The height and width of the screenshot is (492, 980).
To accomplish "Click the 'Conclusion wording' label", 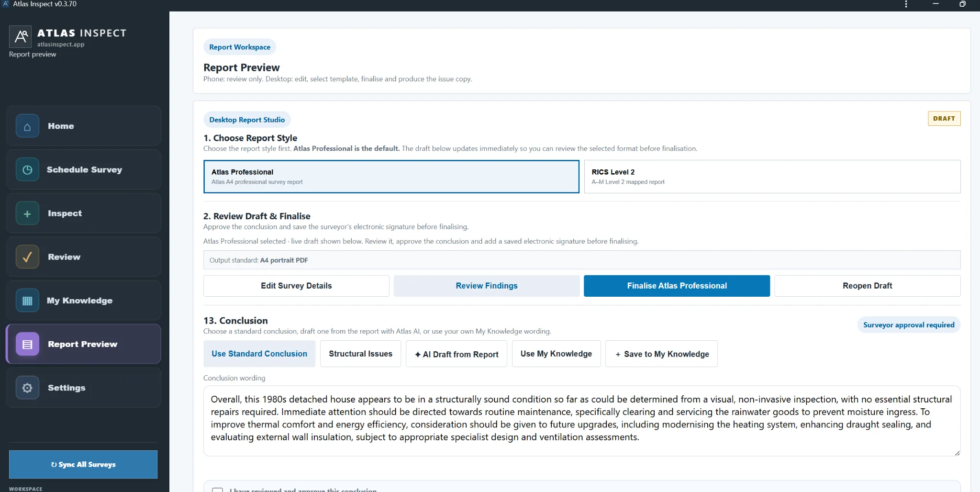I will tap(234, 378).
